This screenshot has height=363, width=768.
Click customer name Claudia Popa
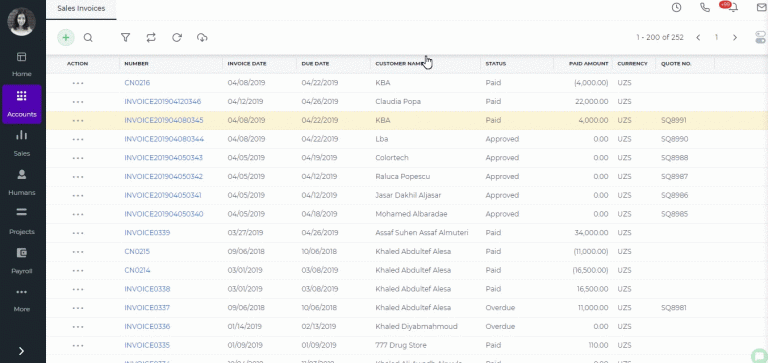[398, 101]
